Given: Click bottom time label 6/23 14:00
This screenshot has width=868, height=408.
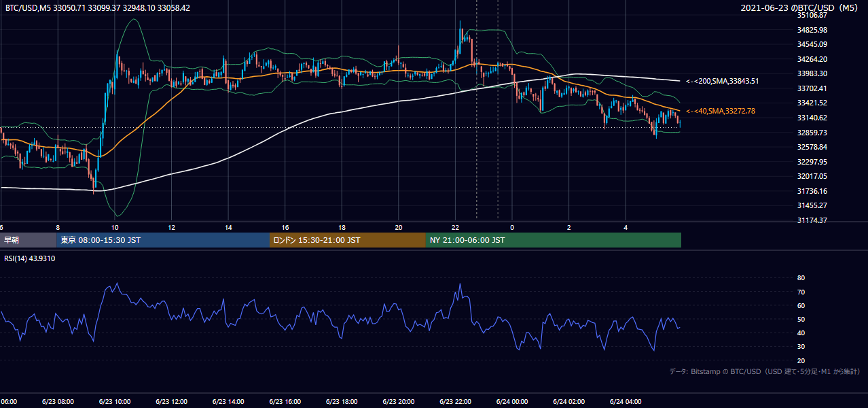Looking at the screenshot, I should click(228, 402).
